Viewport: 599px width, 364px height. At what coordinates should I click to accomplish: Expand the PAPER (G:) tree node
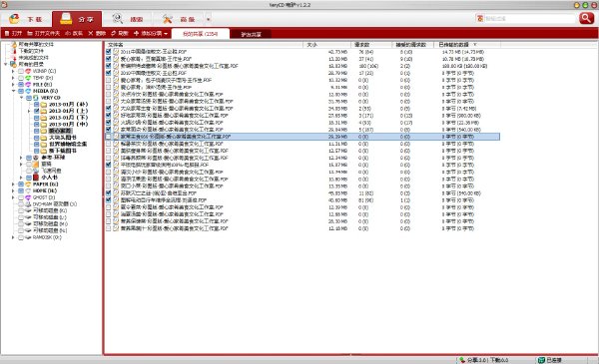(13, 184)
